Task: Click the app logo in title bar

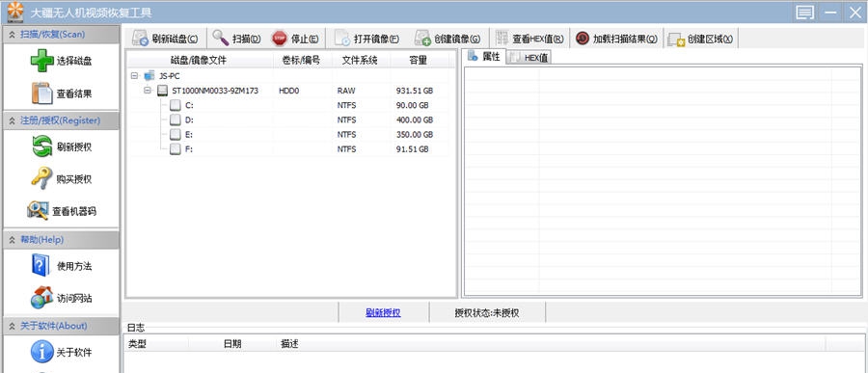Action: tap(15, 12)
